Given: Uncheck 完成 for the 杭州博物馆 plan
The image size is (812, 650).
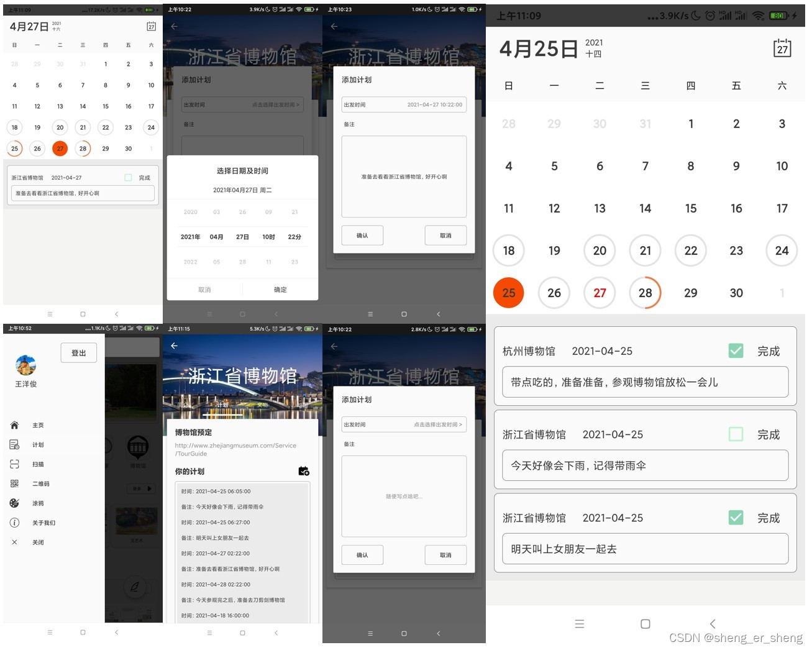Looking at the screenshot, I should point(736,351).
